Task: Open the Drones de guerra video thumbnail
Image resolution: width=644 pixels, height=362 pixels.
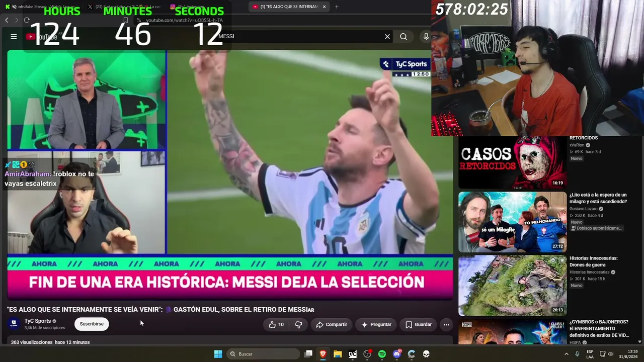Action: click(x=512, y=285)
